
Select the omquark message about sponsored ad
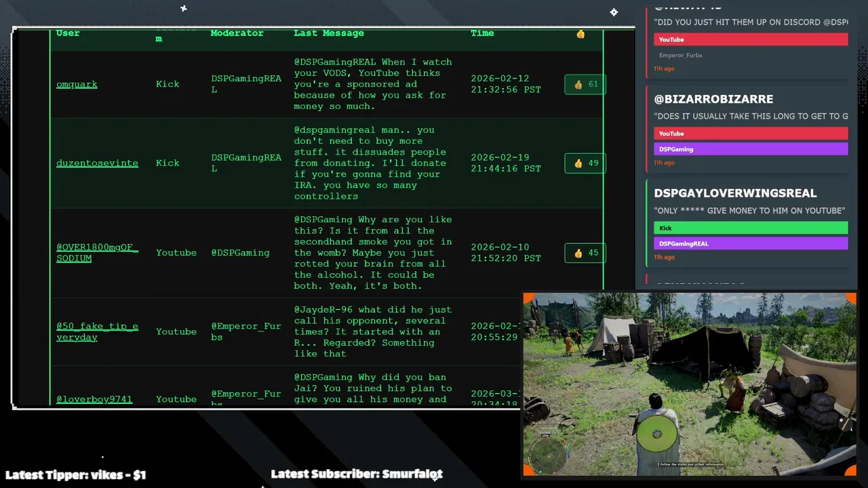373,84
